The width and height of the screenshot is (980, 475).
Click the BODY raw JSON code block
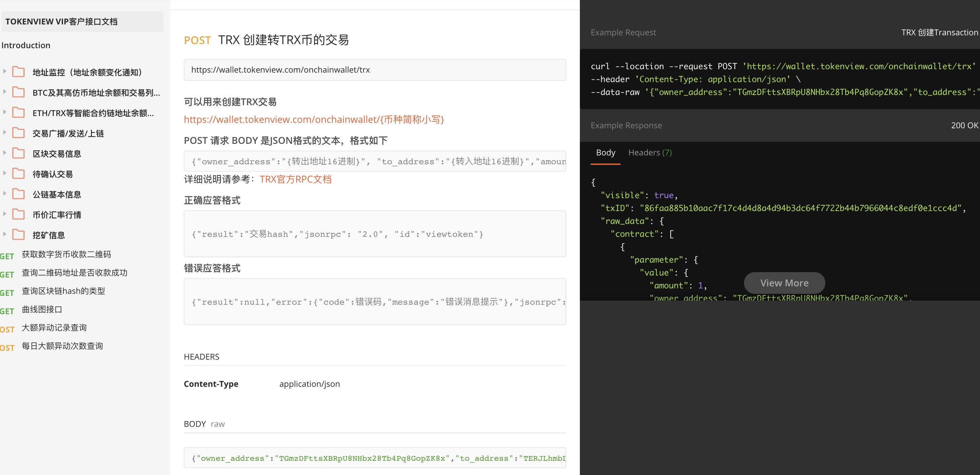point(375,458)
